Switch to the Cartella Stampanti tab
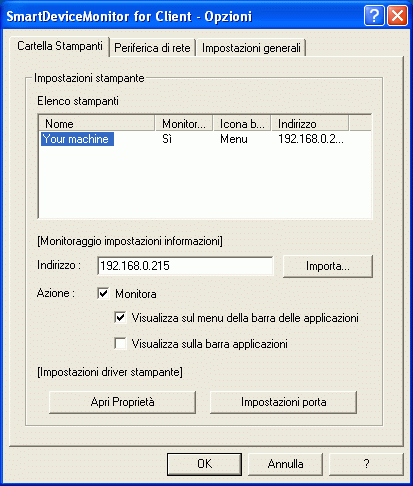This screenshot has height=486, width=413. (x=60, y=46)
